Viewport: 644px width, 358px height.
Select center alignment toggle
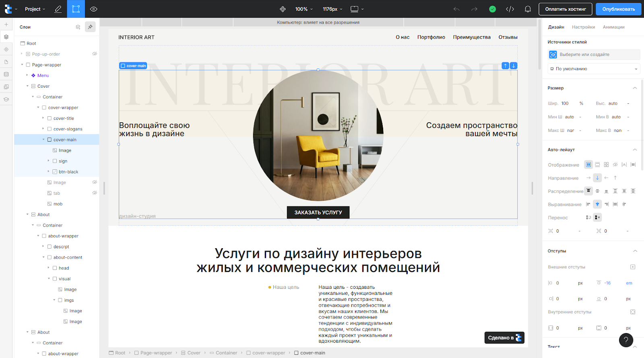tap(597, 204)
